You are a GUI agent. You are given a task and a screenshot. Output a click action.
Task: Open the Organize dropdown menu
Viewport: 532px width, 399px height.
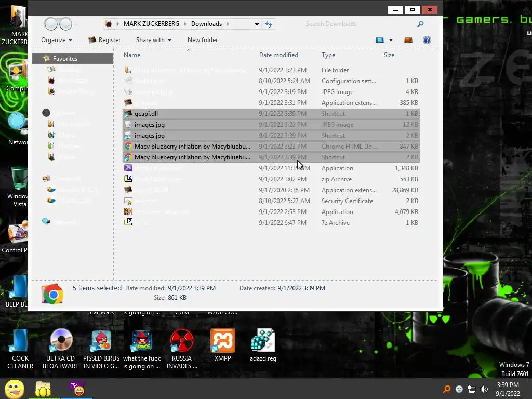click(x=57, y=40)
